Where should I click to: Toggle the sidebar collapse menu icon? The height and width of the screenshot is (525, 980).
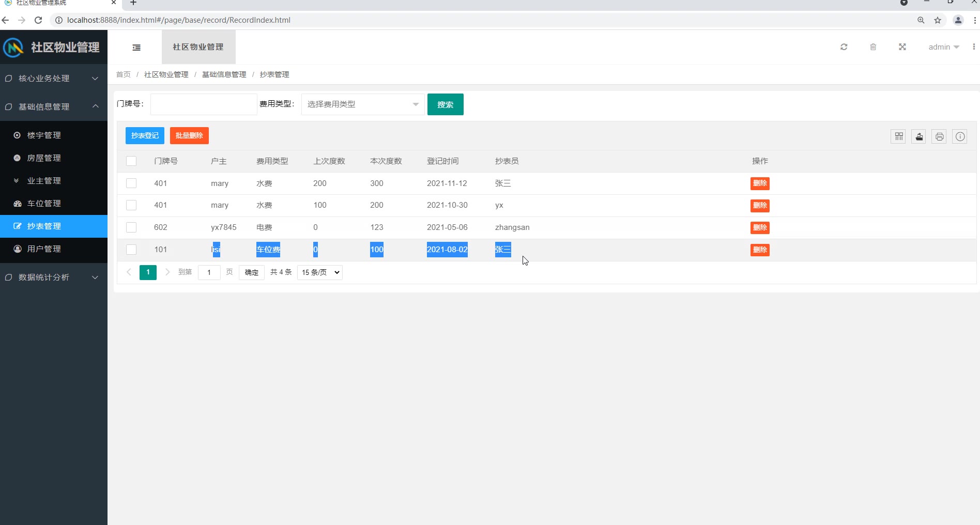pyautogui.click(x=136, y=48)
